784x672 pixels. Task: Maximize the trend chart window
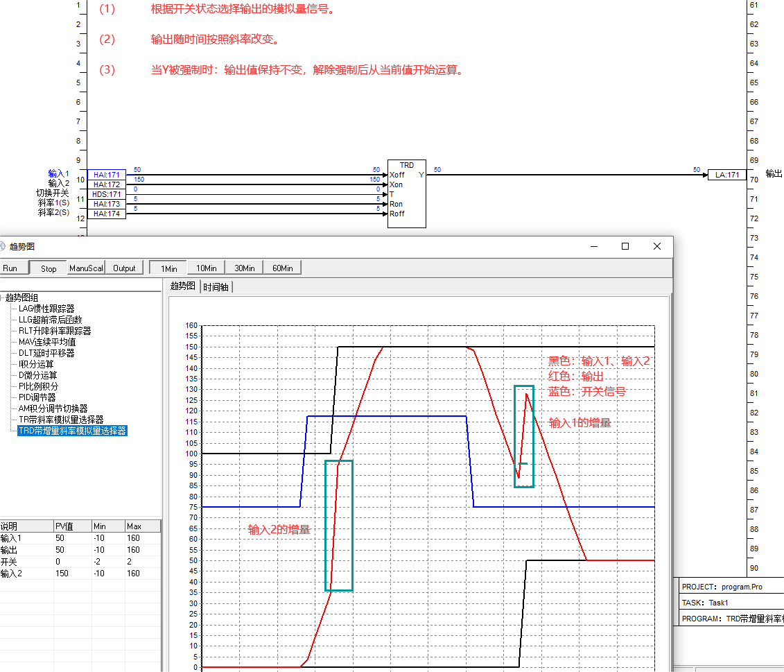click(625, 246)
